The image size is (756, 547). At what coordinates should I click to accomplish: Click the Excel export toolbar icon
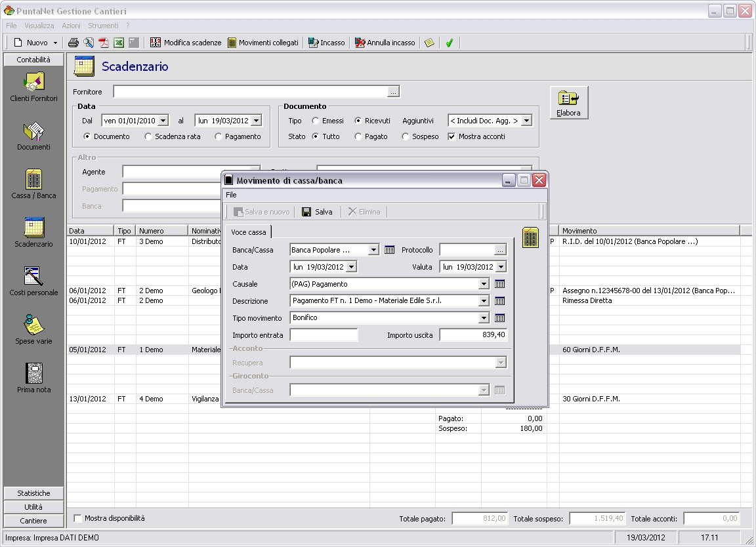coord(119,43)
